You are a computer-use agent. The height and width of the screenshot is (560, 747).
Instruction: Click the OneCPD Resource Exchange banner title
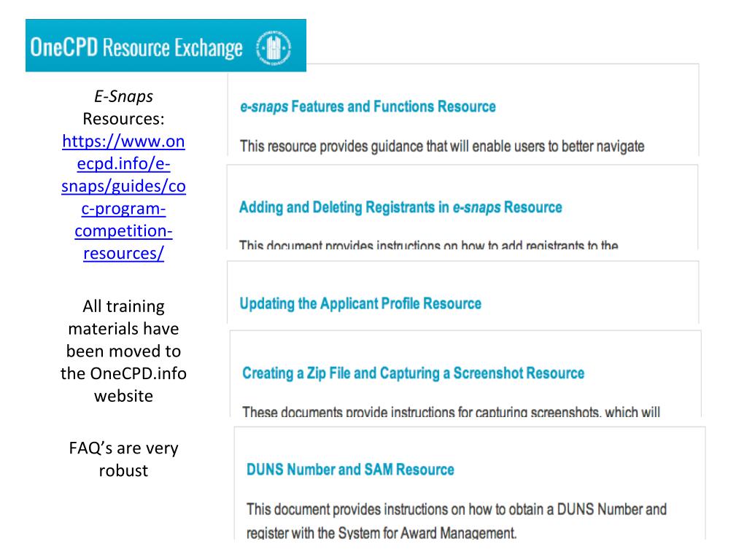[136, 47]
